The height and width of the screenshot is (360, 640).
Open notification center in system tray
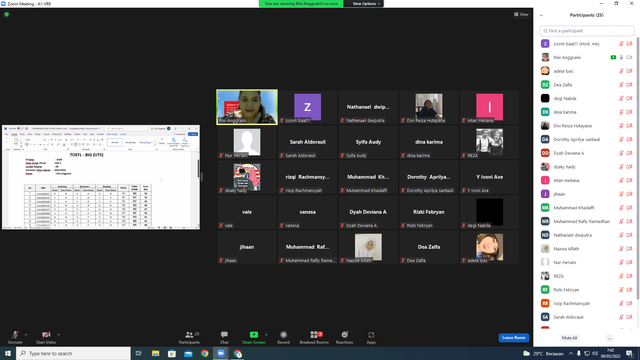629,353
